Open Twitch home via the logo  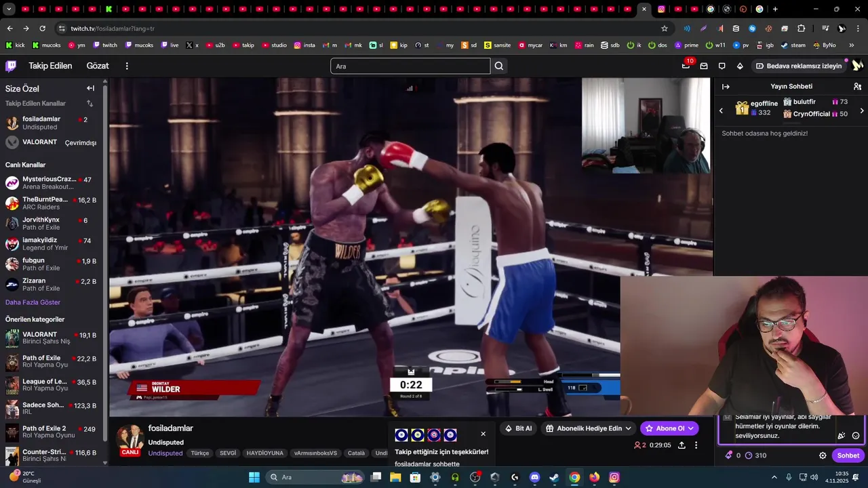[x=11, y=66]
